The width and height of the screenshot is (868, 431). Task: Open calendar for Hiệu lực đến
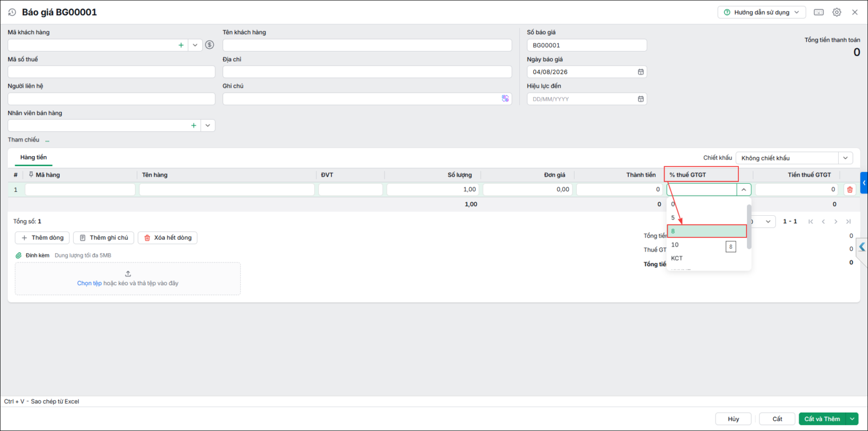pyautogui.click(x=641, y=99)
